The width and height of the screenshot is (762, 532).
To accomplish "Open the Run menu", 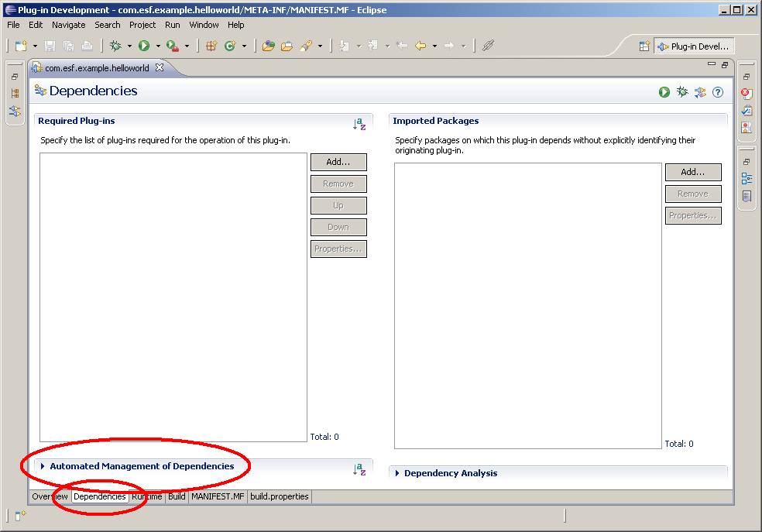I will pos(173,25).
